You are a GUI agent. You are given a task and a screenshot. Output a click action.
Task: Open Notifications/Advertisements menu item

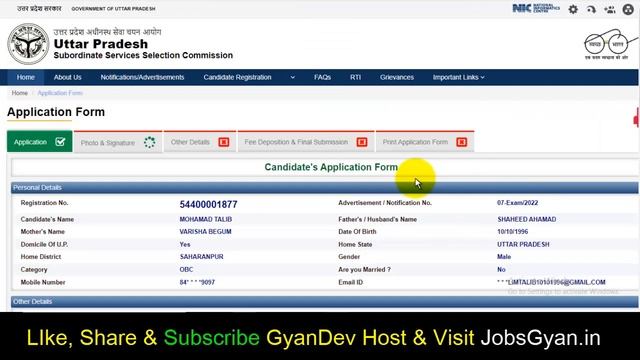click(142, 77)
